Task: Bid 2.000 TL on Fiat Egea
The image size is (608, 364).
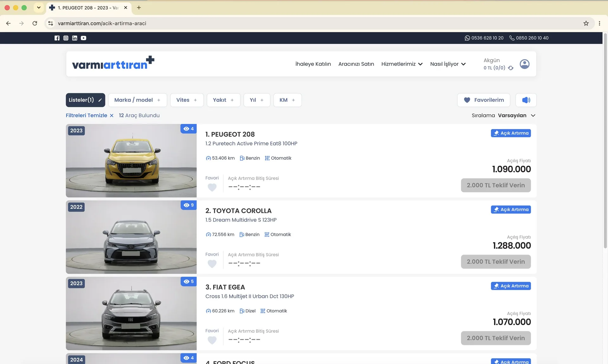Action: click(x=496, y=338)
